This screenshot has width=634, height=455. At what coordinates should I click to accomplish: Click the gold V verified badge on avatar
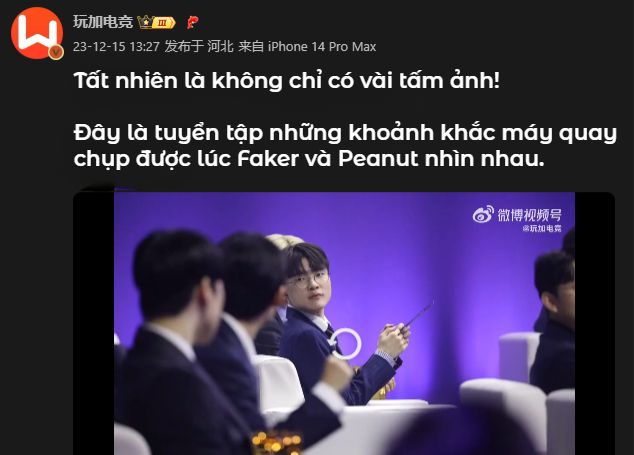point(56,52)
